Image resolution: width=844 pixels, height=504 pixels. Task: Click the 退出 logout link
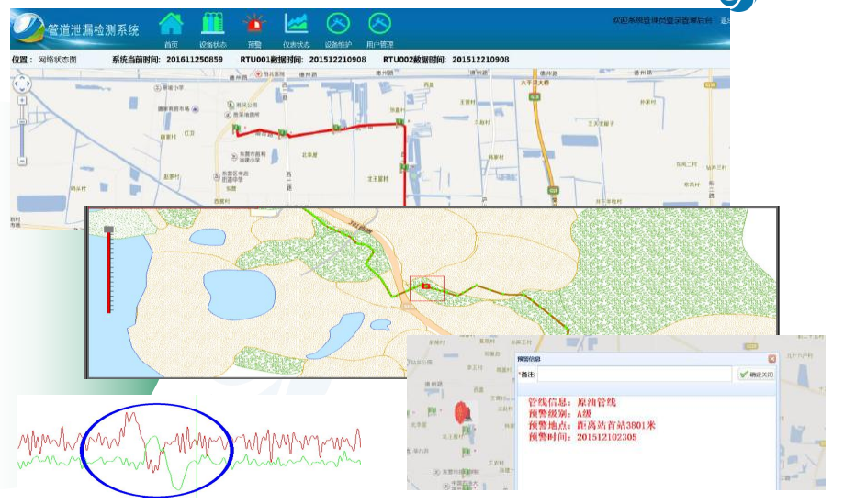[x=725, y=20]
